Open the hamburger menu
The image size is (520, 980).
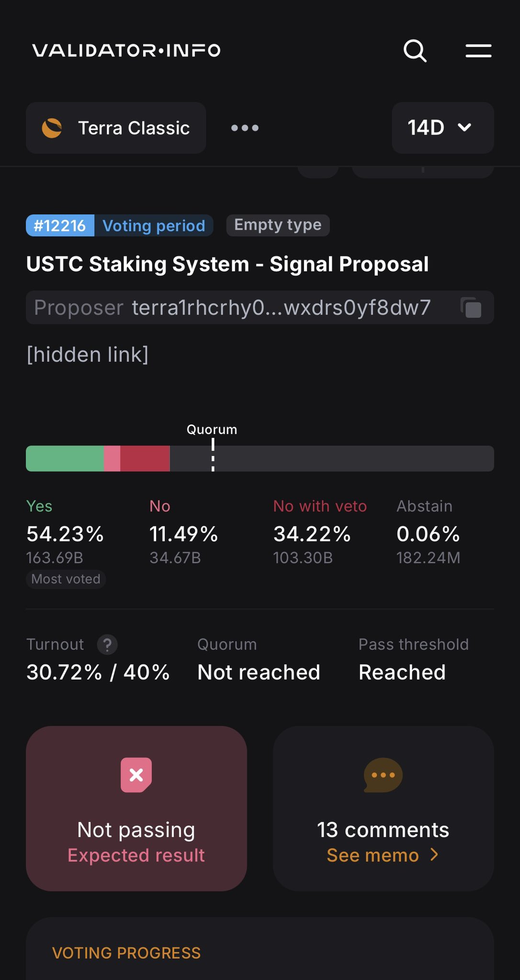pos(478,51)
